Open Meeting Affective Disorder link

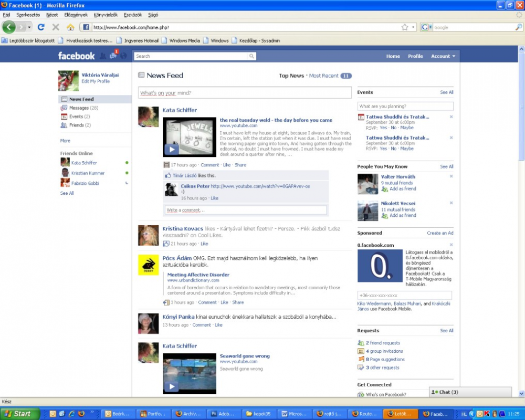click(198, 275)
